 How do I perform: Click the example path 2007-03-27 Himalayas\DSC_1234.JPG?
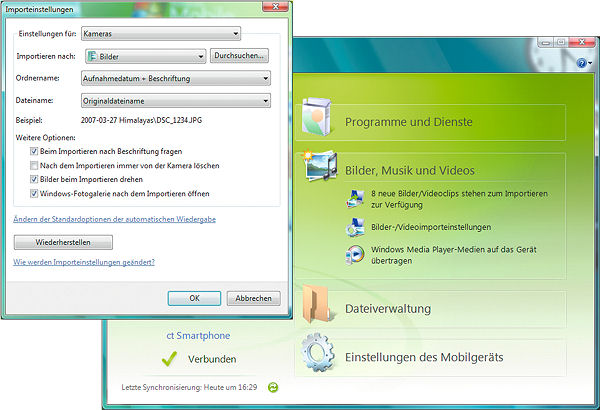pos(141,120)
